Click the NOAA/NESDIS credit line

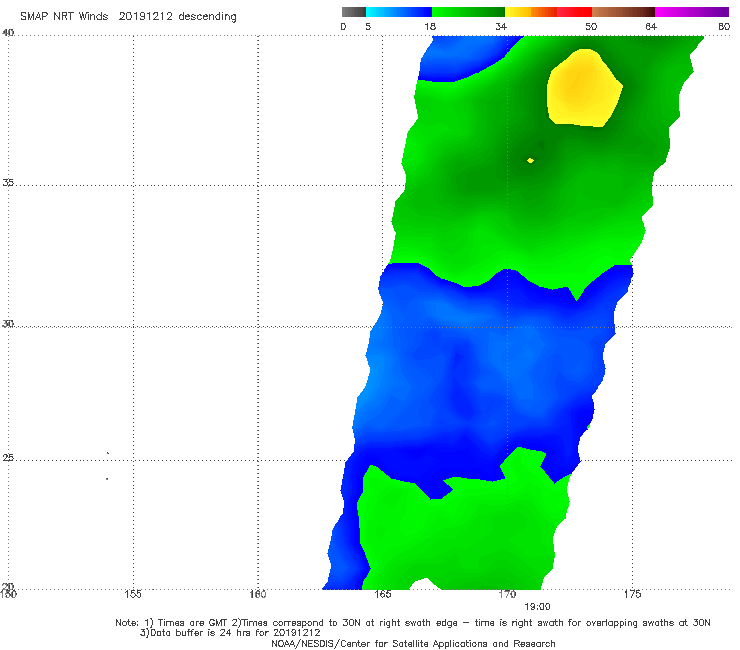pos(413,643)
